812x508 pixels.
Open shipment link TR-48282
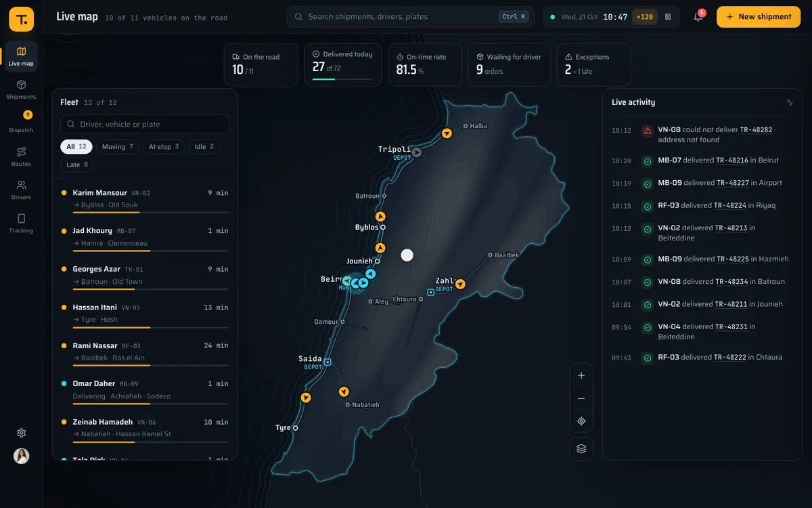756,130
